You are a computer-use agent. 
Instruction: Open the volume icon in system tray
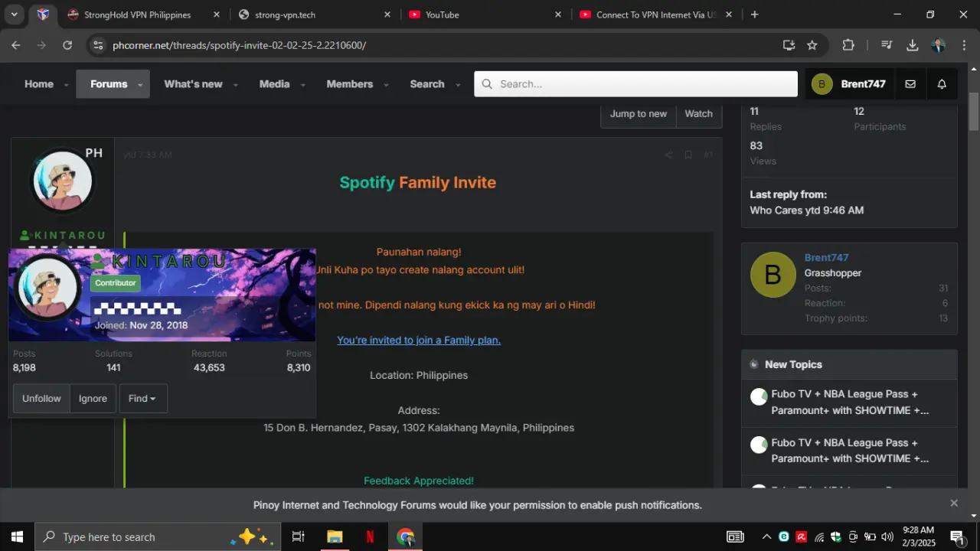point(887,536)
